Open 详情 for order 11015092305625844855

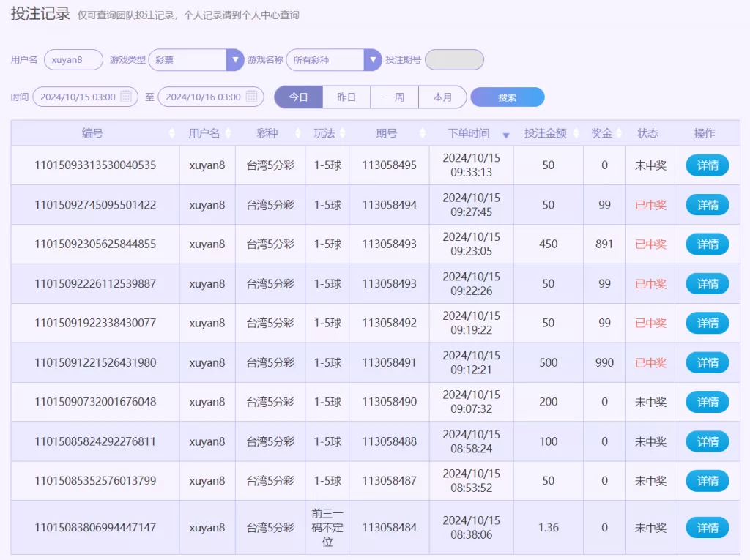(x=708, y=244)
